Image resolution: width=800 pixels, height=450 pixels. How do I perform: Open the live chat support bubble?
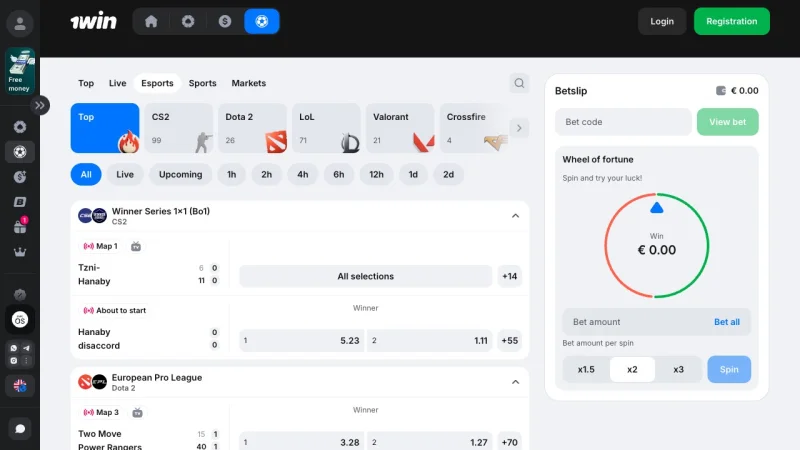coord(20,429)
